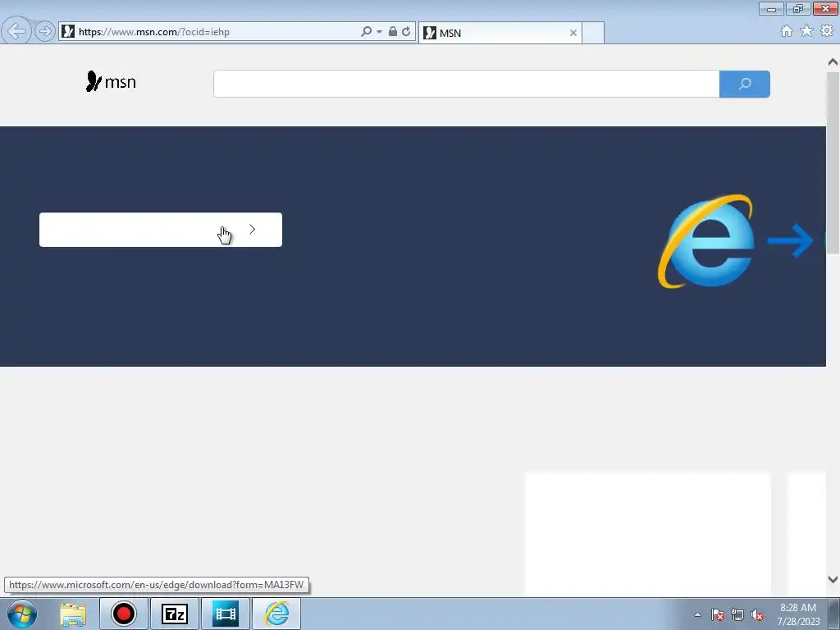The height and width of the screenshot is (630, 840).
Task: Select the address bar URL text
Action: [154, 32]
